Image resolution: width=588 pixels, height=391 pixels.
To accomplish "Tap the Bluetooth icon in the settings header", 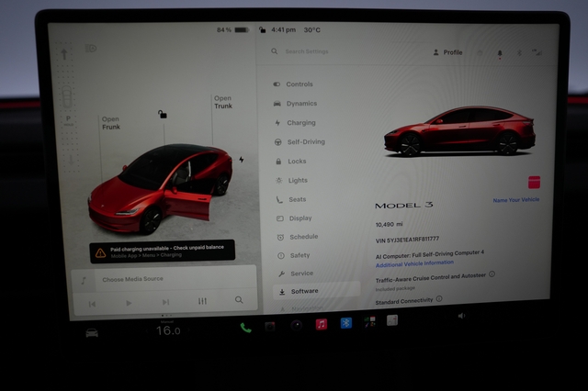I will click(x=519, y=53).
